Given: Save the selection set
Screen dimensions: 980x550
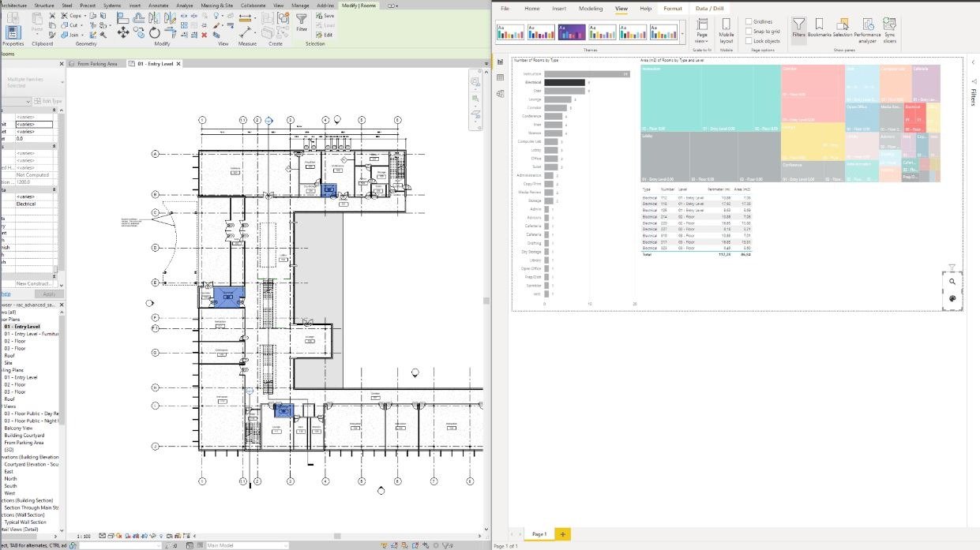Looking at the screenshot, I should pyautogui.click(x=325, y=15).
